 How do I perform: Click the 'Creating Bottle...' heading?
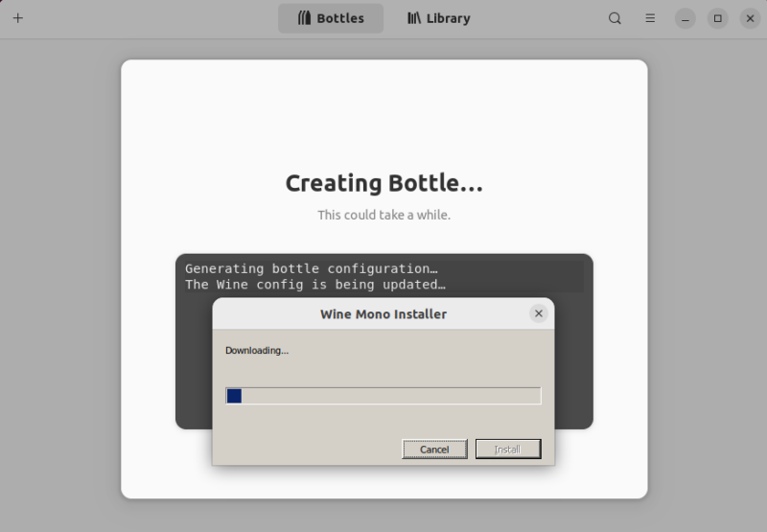click(384, 183)
